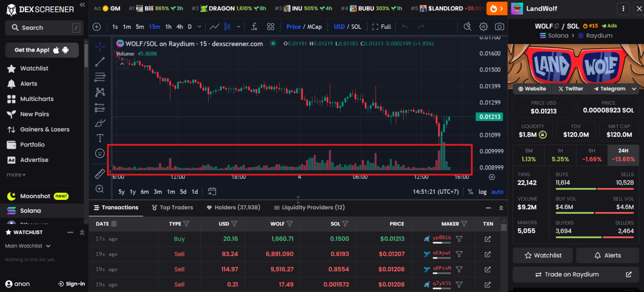
Task: Take a chart snapshot with camera icon
Action: coord(499,27)
